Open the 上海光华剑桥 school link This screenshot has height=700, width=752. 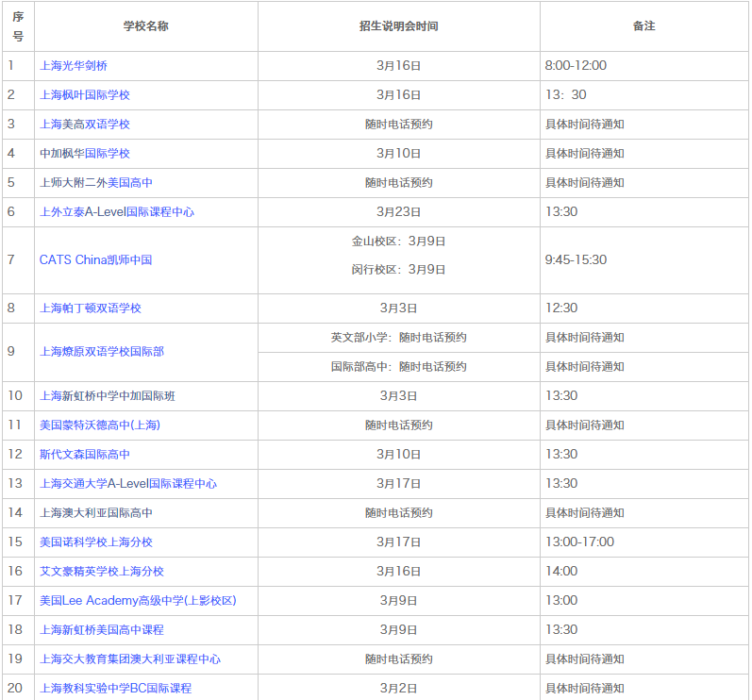pos(74,66)
